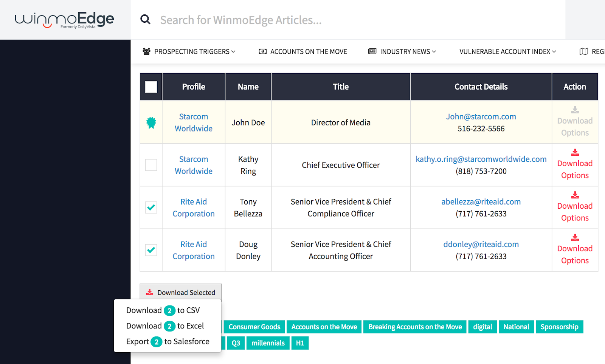Open Rite Aid Corporation profile for Doug Donley
This screenshot has height=364, width=605.
click(x=194, y=250)
